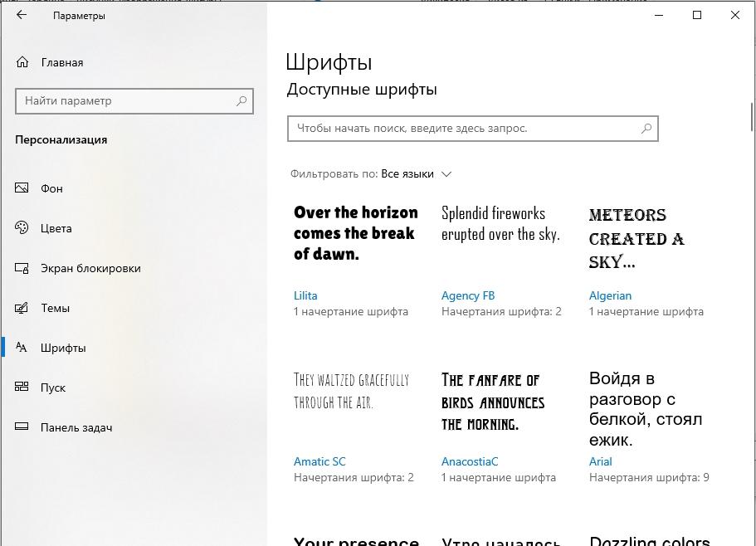Click the Персонализация section heading
This screenshot has height=546, width=756.
tap(61, 139)
